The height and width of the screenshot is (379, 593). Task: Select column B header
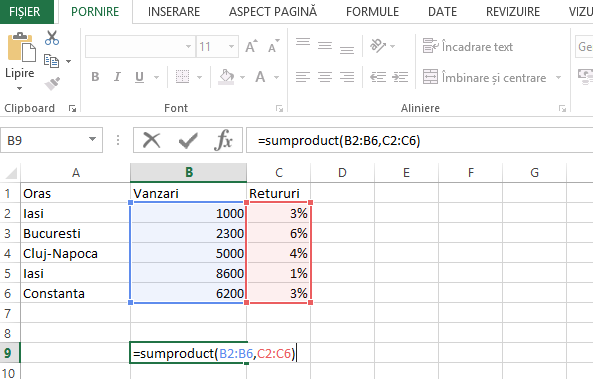[x=189, y=172]
